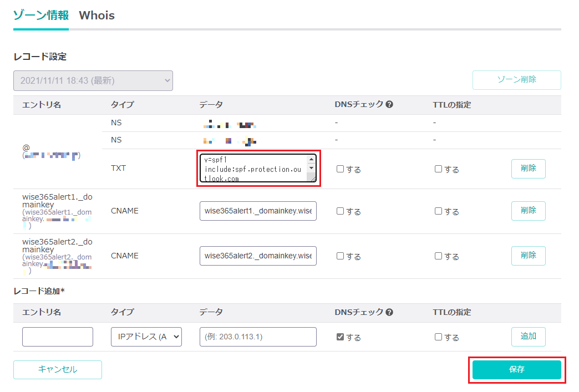Click the help icon beside top DNSチェック header
This screenshot has width=579, height=392.
[389, 104]
